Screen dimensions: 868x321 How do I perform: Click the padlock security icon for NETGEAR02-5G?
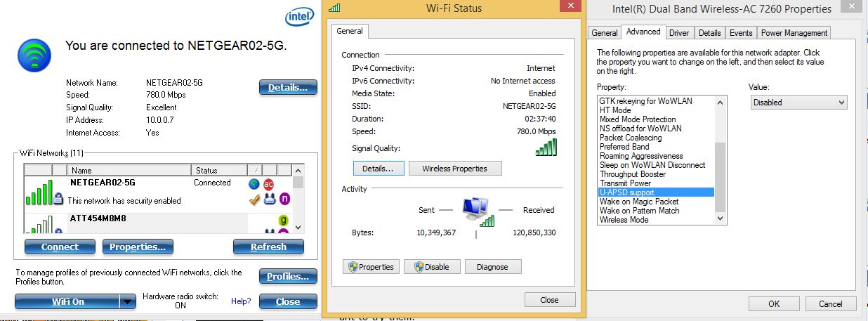click(x=59, y=199)
